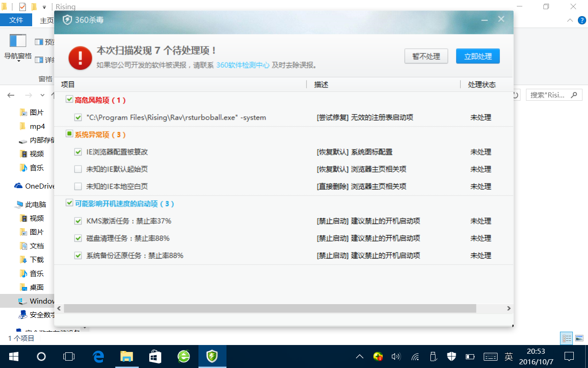Show hidden system tray icons chevron
588x368 pixels.
[x=360, y=356]
